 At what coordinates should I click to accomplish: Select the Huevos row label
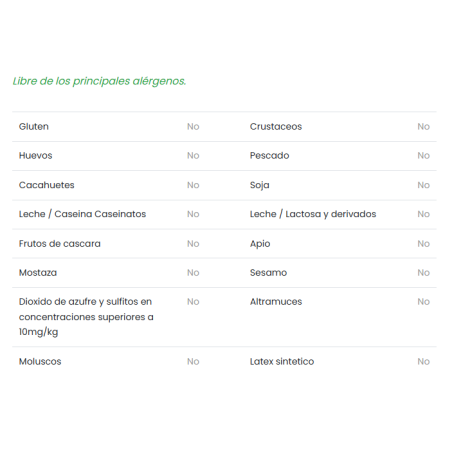(x=36, y=156)
